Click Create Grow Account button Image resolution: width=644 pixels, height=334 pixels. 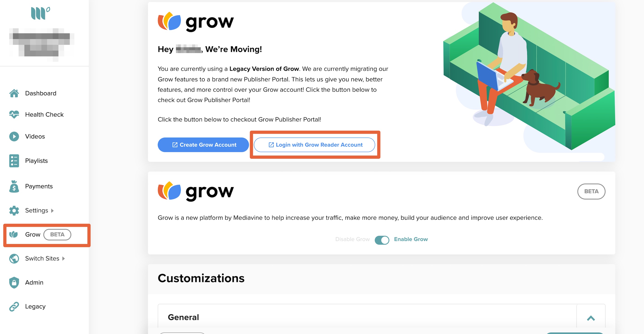point(203,145)
